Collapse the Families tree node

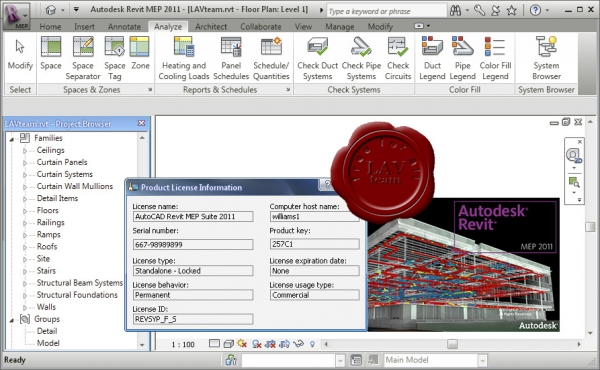coord(12,139)
